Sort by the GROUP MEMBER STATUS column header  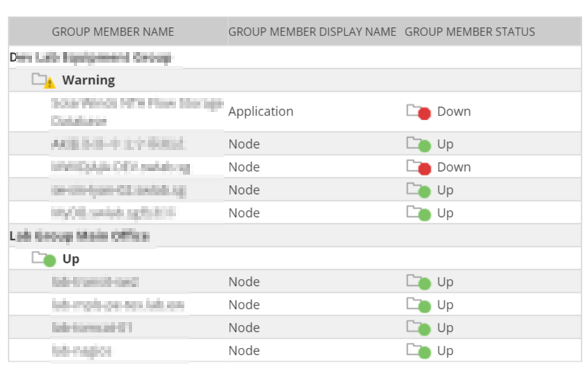(470, 32)
